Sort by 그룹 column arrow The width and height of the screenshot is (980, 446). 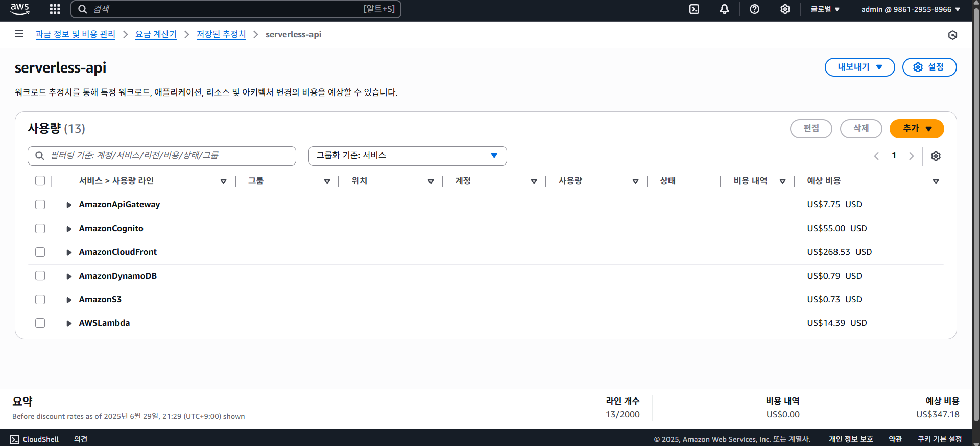pos(327,181)
